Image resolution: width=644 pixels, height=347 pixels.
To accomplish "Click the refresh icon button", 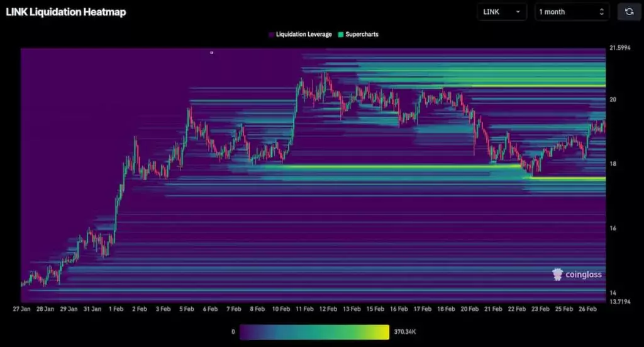I will [629, 12].
